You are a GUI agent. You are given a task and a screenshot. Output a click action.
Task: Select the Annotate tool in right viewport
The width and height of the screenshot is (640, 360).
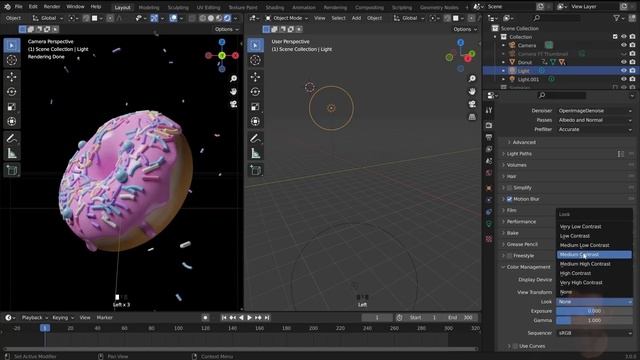(256, 139)
